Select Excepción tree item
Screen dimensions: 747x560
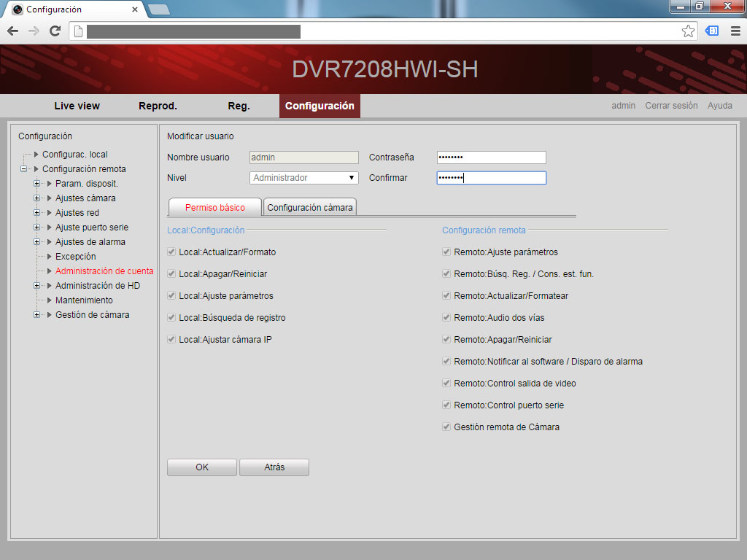tap(75, 256)
